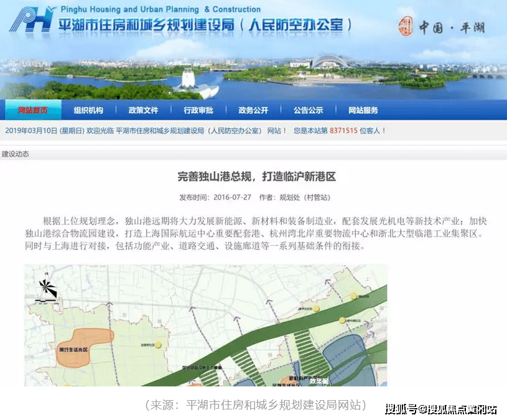507x420 pixels.
Task: Select 政策文件 in navigation bar
Action: click(143, 110)
